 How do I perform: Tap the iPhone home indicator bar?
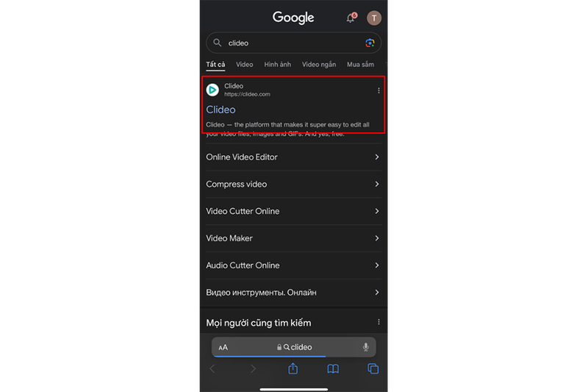coord(293,389)
